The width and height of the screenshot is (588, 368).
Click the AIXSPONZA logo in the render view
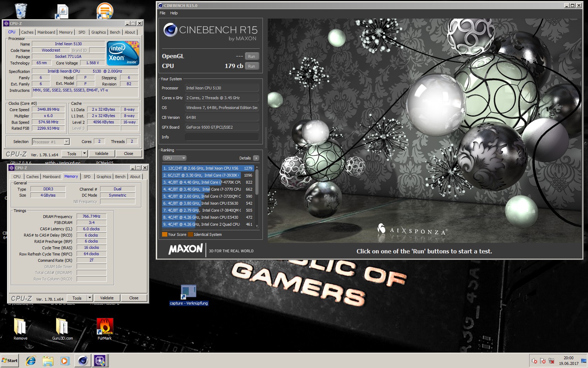[x=412, y=230]
